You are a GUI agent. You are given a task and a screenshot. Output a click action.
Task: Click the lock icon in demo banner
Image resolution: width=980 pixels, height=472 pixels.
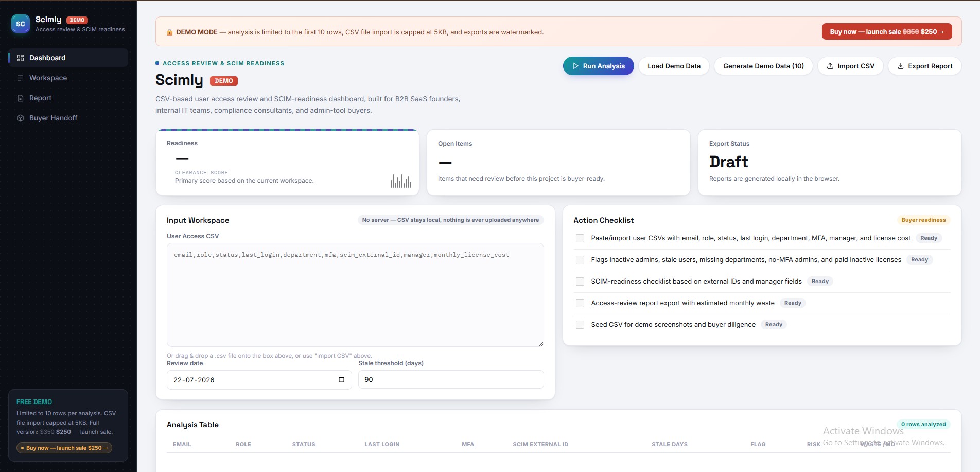click(x=170, y=32)
